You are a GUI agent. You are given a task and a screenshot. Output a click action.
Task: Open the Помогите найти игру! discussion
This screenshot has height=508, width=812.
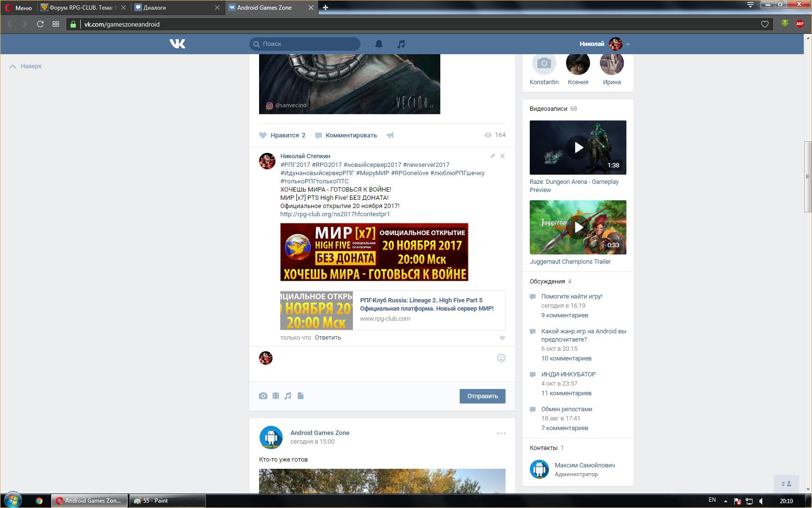click(x=572, y=297)
